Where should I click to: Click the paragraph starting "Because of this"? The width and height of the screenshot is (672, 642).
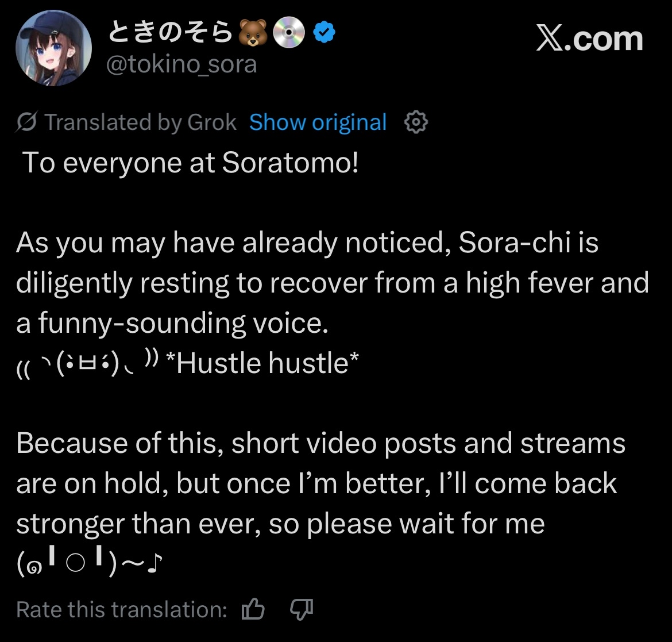pos(320,483)
